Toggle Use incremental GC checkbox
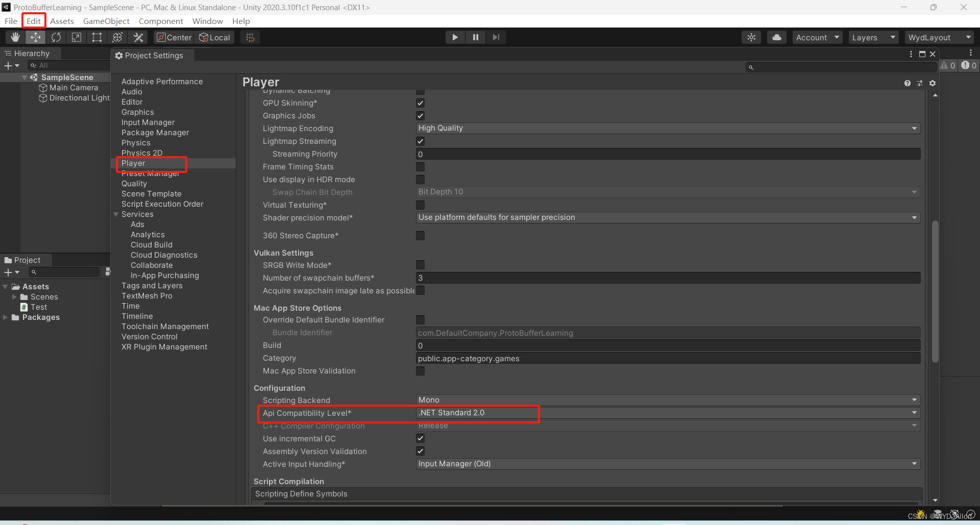Screen dimensions: 980x525 point(420,438)
